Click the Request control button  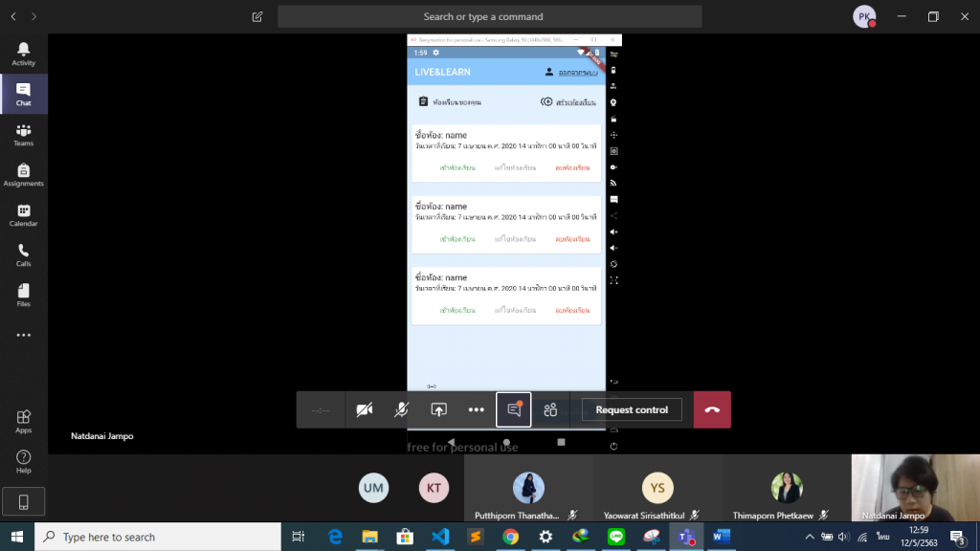(x=632, y=409)
